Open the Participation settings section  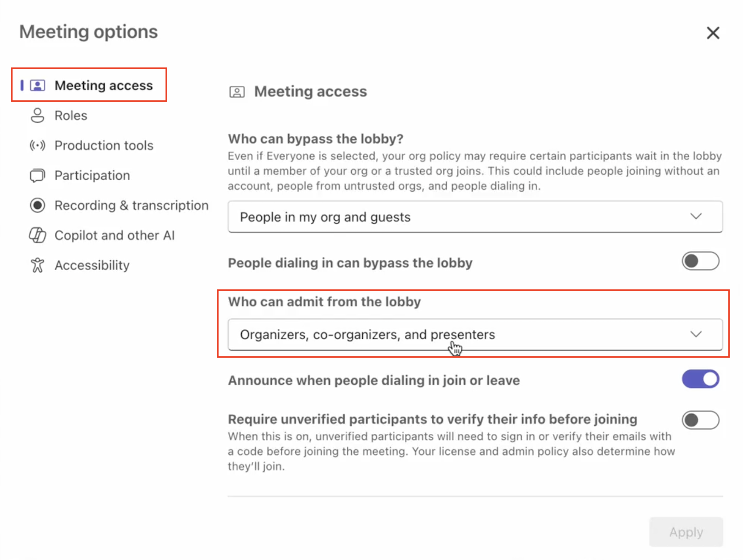[92, 175]
